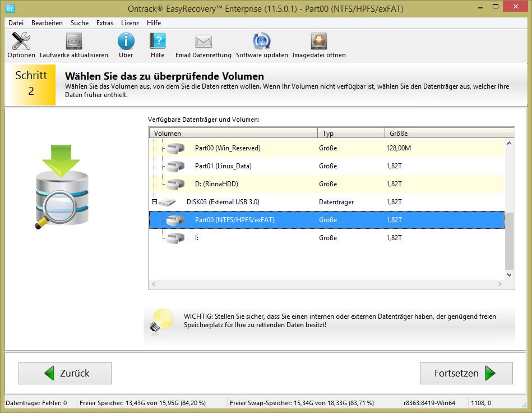Click the 1108, 0 status bar value

tap(481, 403)
